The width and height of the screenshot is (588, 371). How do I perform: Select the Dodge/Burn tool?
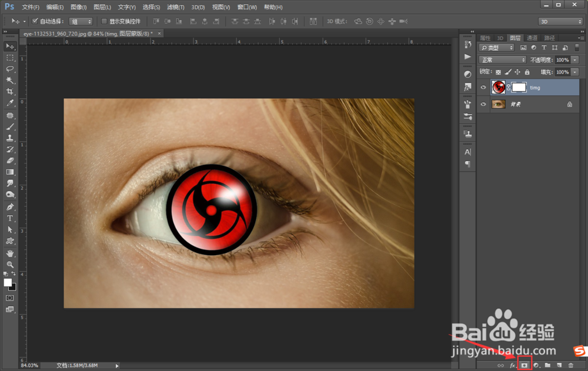10,194
